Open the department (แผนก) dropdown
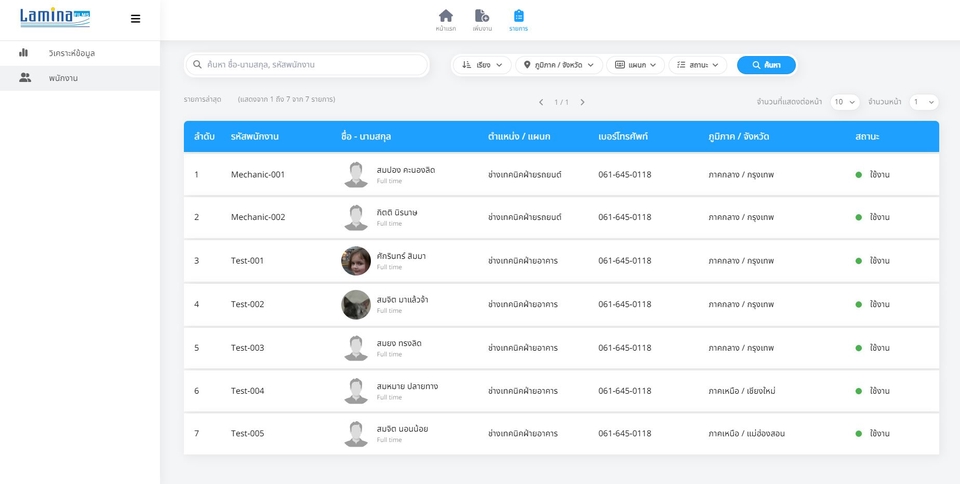The image size is (960, 484). (x=636, y=64)
